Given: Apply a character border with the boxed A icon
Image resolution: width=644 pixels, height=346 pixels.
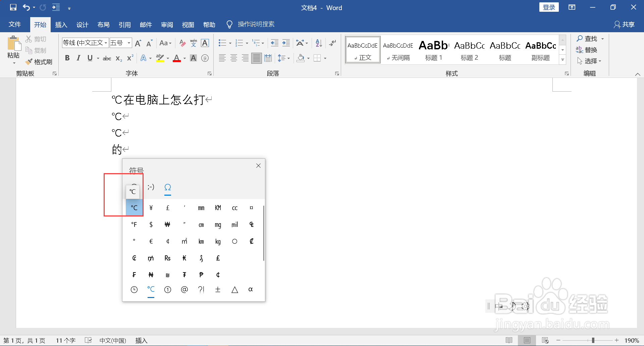Looking at the screenshot, I should pyautogui.click(x=205, y=43).
